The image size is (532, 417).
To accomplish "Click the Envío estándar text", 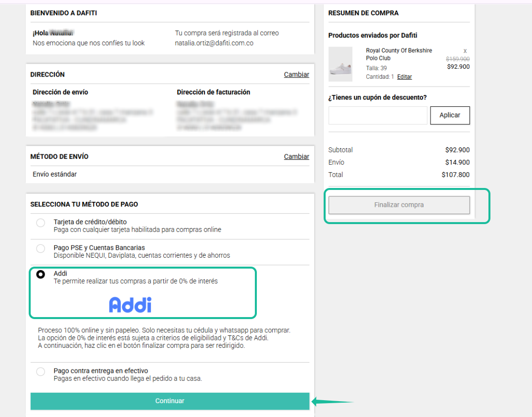I will point(54,174).
